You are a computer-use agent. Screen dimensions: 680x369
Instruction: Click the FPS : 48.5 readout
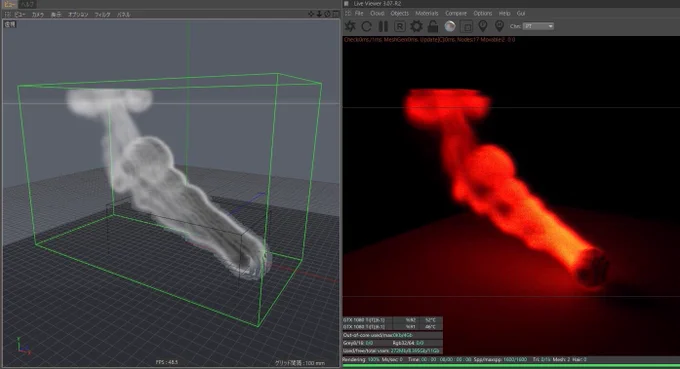tap(167, 362)
